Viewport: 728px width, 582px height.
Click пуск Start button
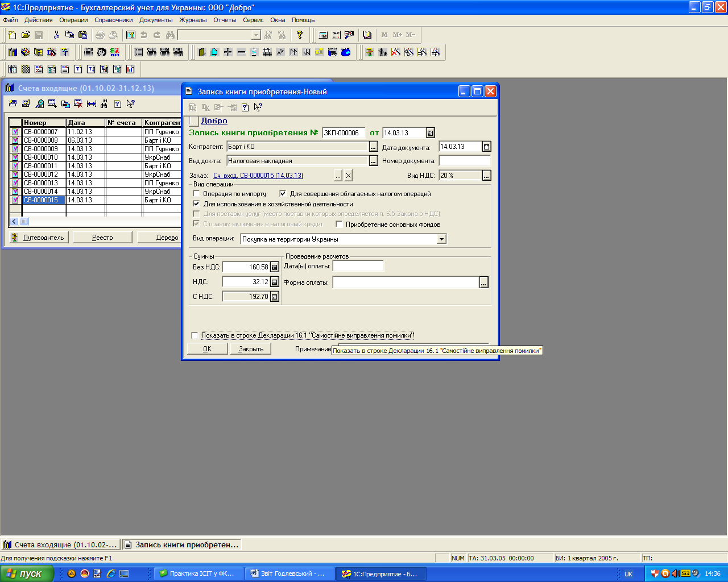[x=26, y=573]
